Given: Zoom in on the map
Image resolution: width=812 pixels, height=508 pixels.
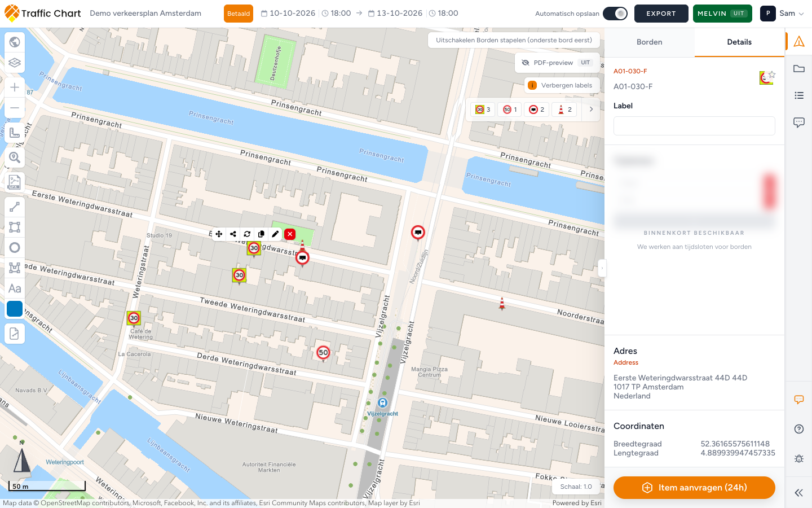Looking at the screenshot, I should [15, 87].
